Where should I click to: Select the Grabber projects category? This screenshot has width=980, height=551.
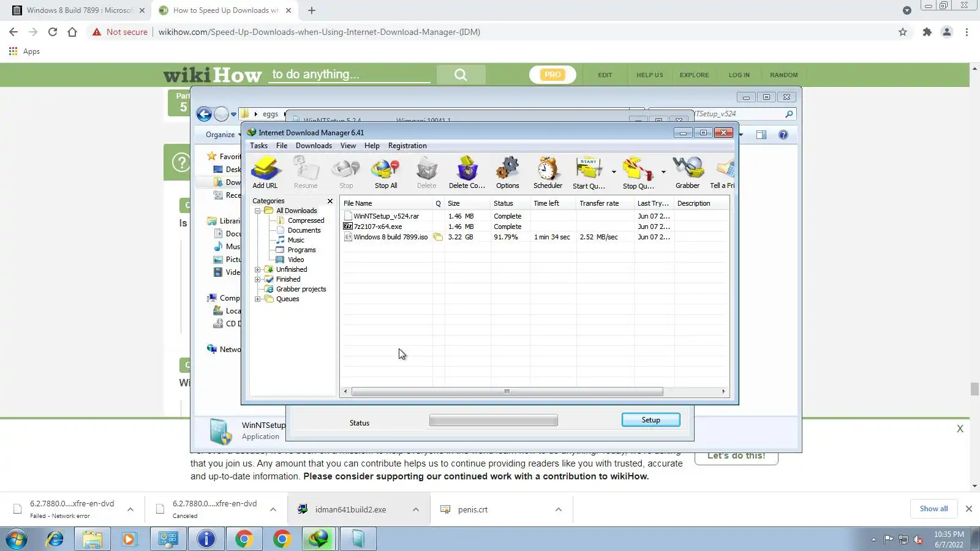(301, 289)
